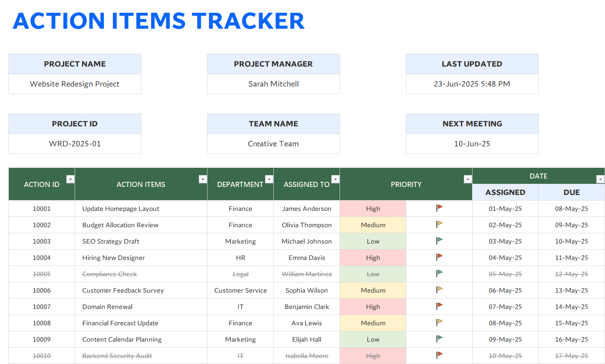
Task: Select the Olivia Thompson assignee cell
Action: pos(306,225)
